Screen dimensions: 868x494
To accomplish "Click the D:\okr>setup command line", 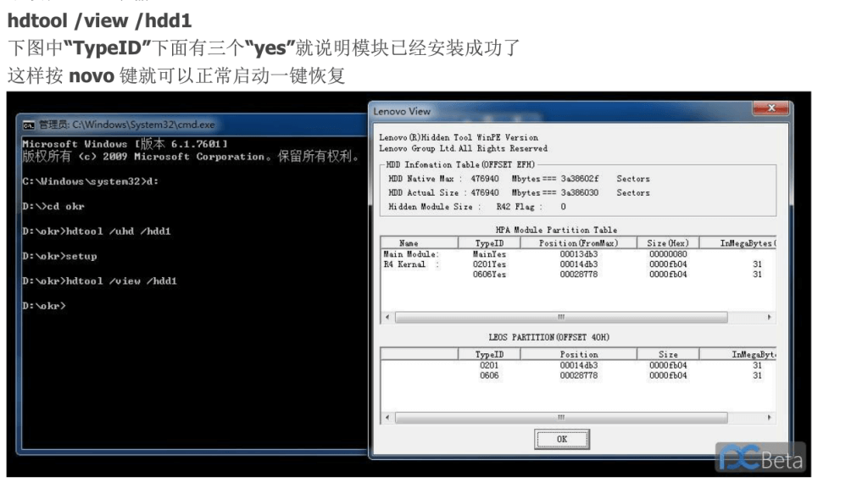I will [60, 256].
